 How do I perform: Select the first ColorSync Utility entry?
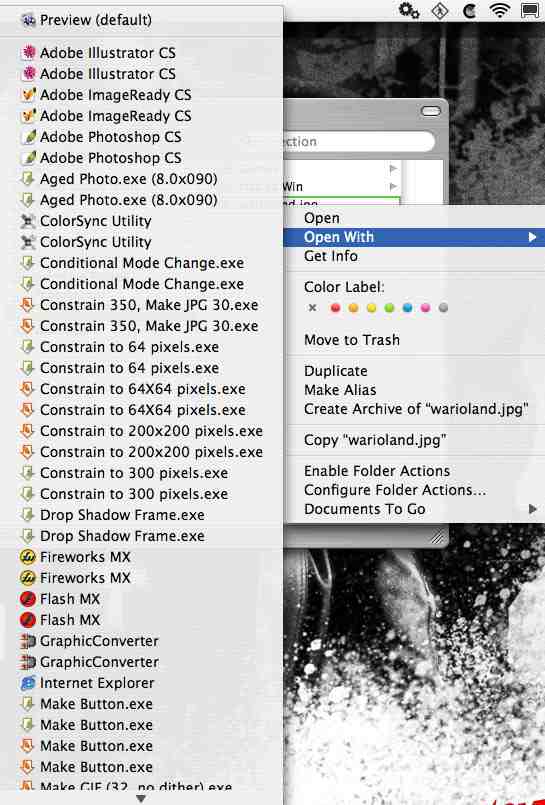pos(141,221)
